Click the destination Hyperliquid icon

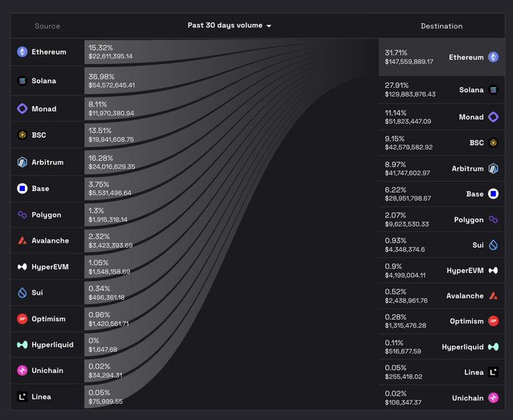[x=493, y=347]
